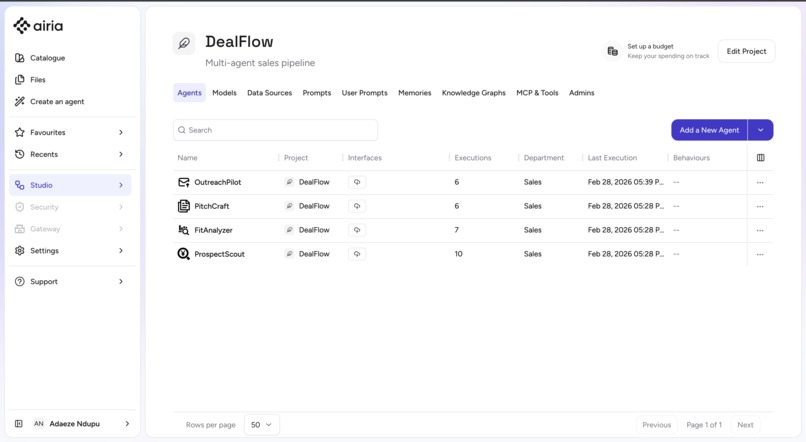The width and height of the screenshot is (806, 442).
Task: Click the Studio sidebar icon
Action: [20, 185]
